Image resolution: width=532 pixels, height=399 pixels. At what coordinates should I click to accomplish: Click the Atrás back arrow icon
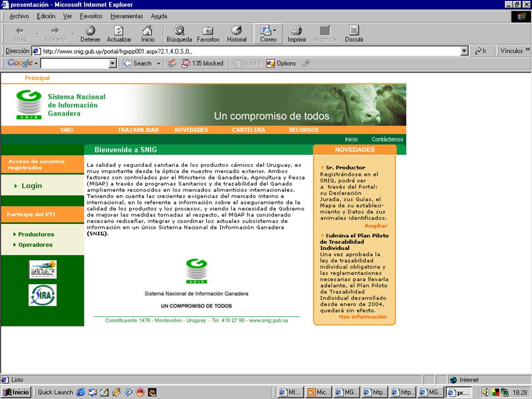coord(20,30)
